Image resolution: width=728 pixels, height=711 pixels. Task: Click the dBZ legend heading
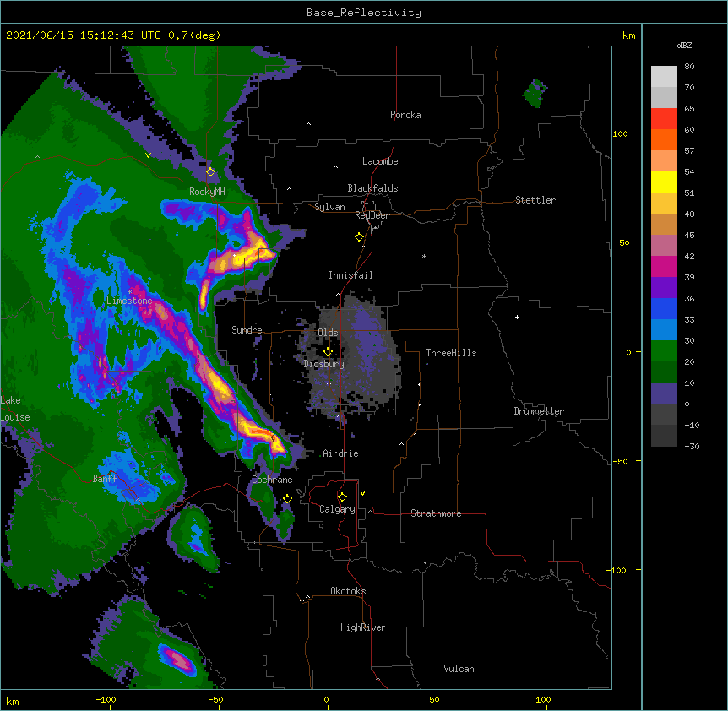[684, 46]
